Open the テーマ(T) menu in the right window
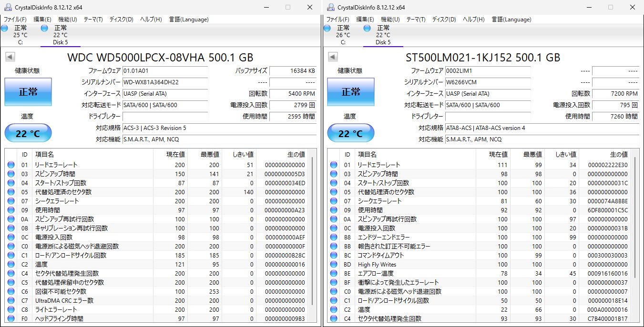The width and height of the screenshot is (644, 327). 416,20
